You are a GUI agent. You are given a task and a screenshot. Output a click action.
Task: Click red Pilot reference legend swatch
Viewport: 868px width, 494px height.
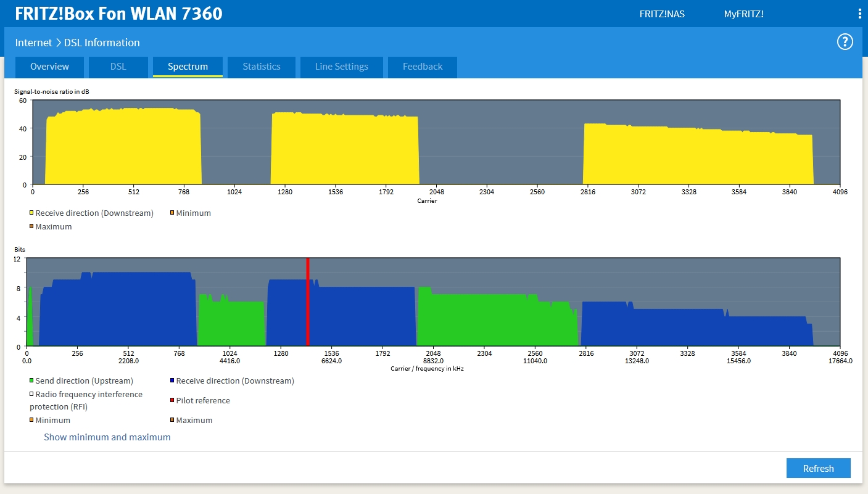pos(172,400)
